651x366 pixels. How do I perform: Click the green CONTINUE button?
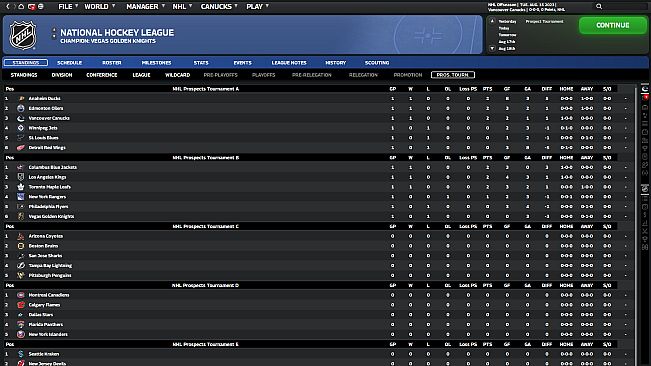point(613,25)
